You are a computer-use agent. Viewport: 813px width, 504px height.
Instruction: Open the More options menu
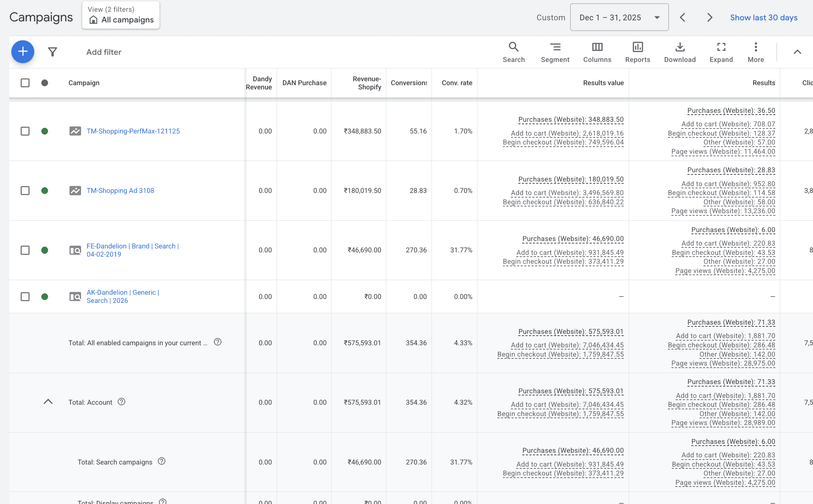[x=756, y=52]
